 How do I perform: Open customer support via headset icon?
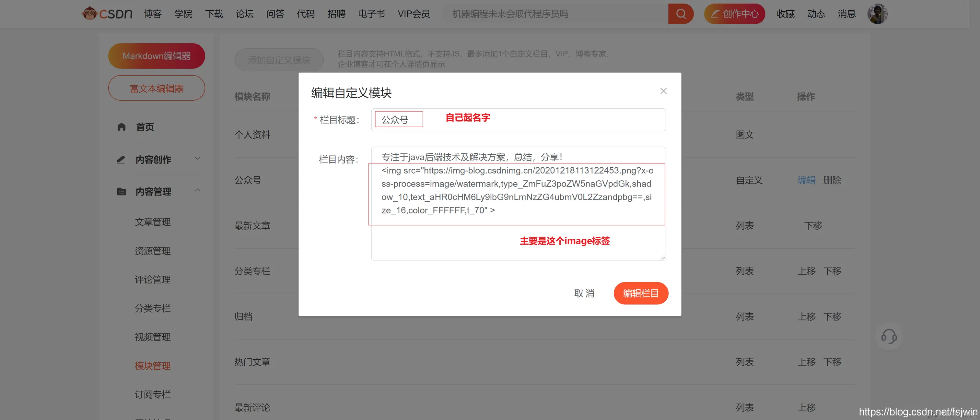(889, 337)
